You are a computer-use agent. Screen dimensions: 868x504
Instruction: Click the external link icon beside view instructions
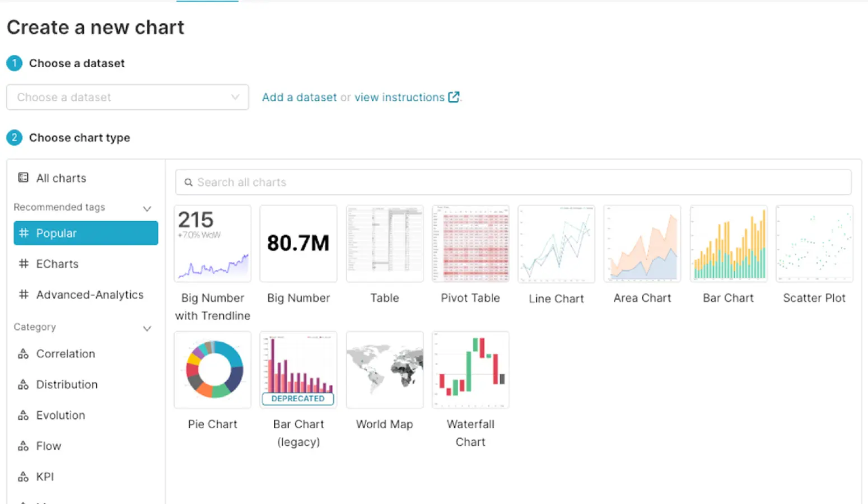coord(454,97)
